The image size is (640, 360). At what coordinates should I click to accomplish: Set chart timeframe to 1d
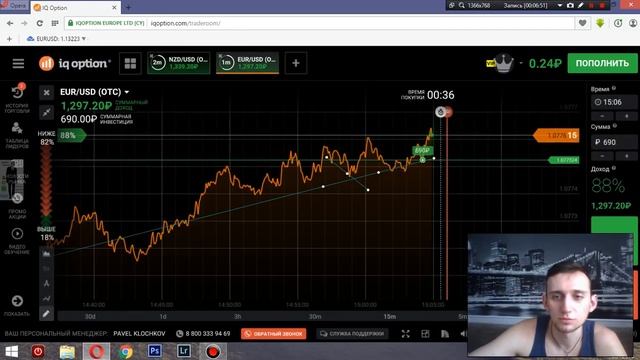pos(163,317)
